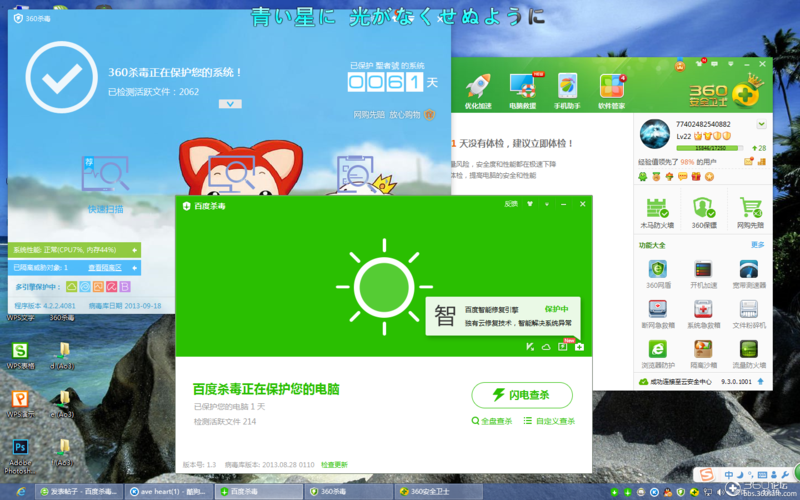Open Adobe Photoshop desktop shortcut
The image size is (800, 500).
[x=20, y=456]
